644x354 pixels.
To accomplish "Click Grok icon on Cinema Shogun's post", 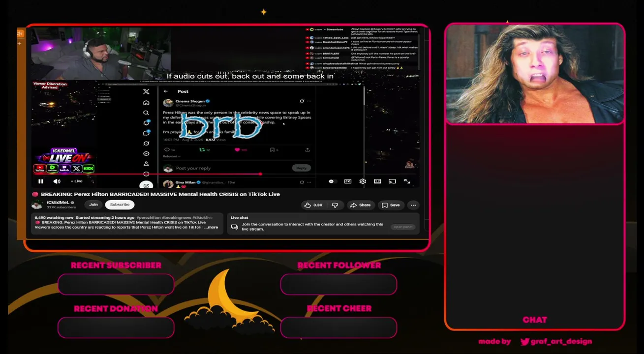I will coord(302,101).
